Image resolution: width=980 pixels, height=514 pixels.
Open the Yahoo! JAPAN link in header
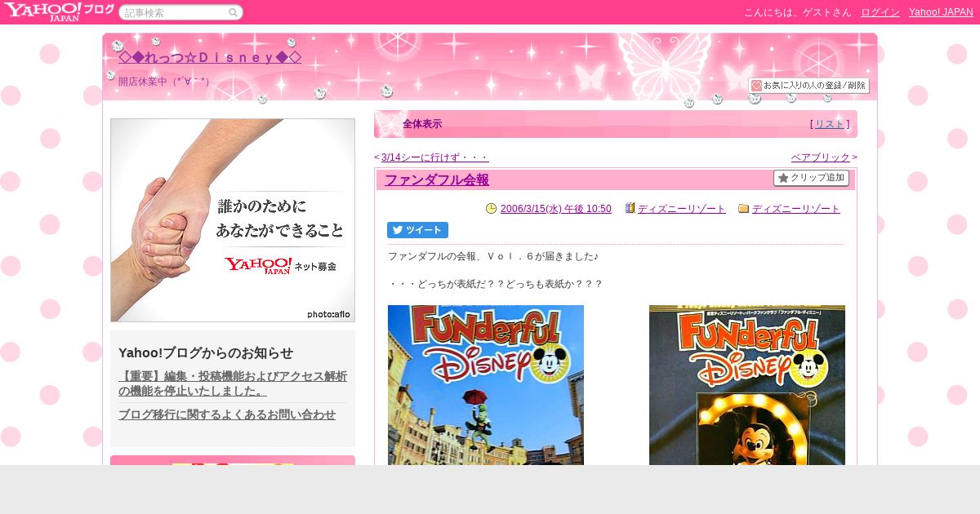pos(941,12)
